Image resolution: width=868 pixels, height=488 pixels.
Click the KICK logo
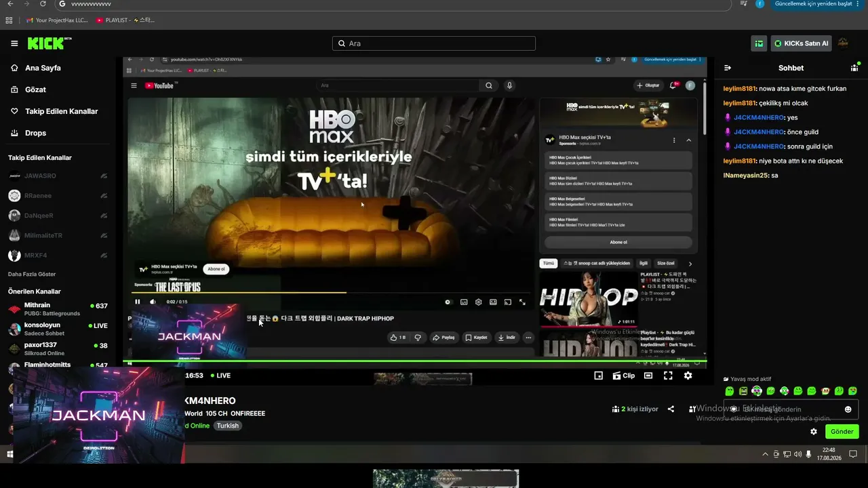[x=49, y=43]
